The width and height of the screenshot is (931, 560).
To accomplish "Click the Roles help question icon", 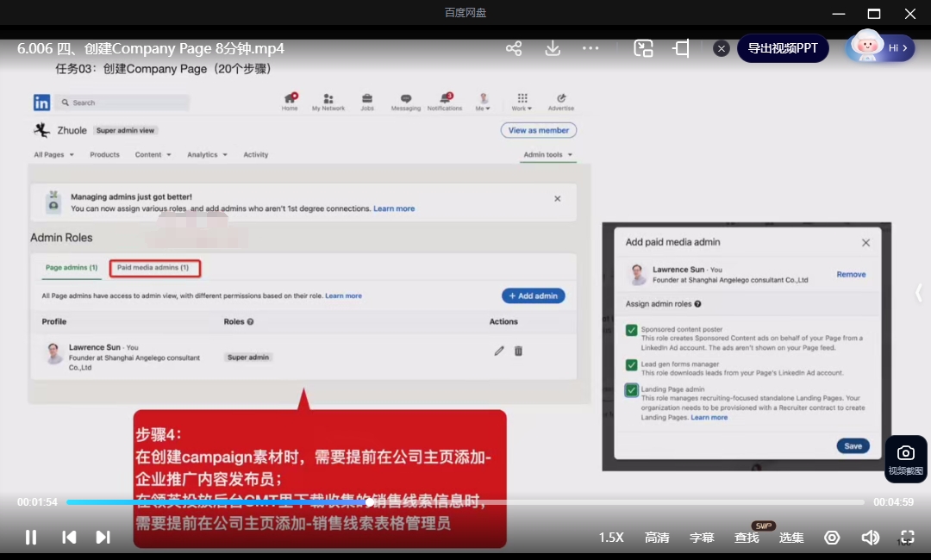I will (x=251, y=321).
